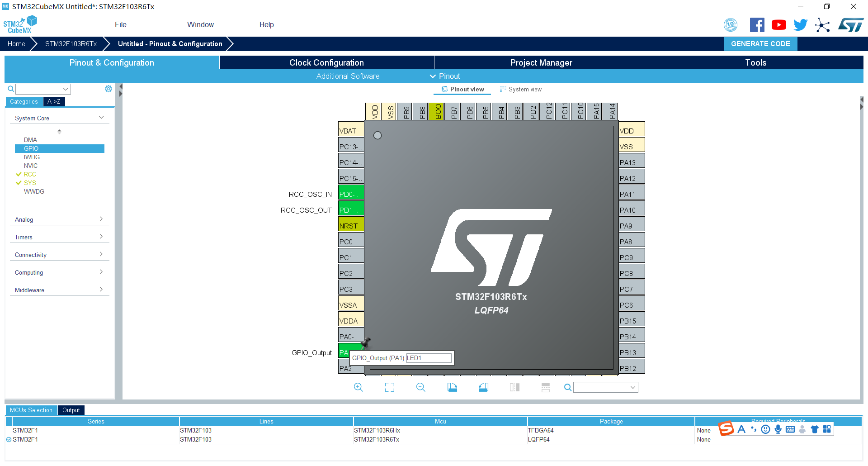
Task: Open the Twitter link icon
Action: 801,25
